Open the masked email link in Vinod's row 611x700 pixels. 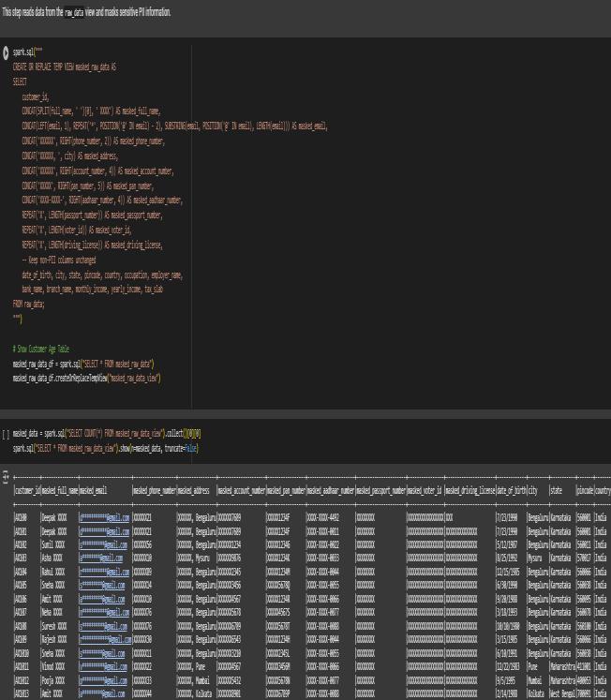[x=103, y=667]
